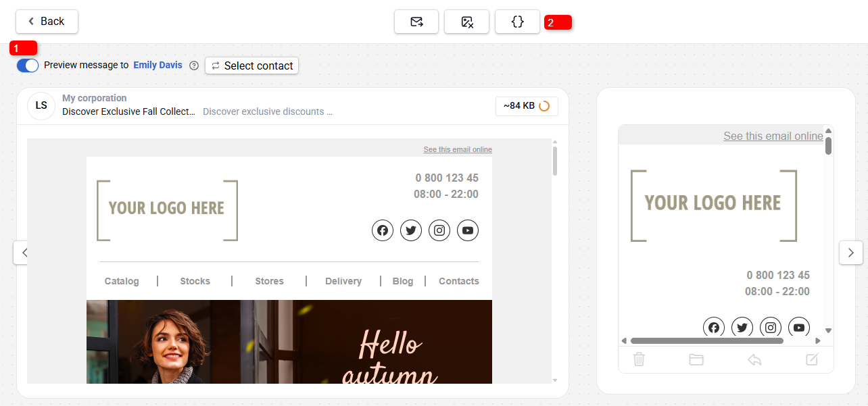
Task: Click the compose icon in mobile toolbar
Action: [813, 359]
